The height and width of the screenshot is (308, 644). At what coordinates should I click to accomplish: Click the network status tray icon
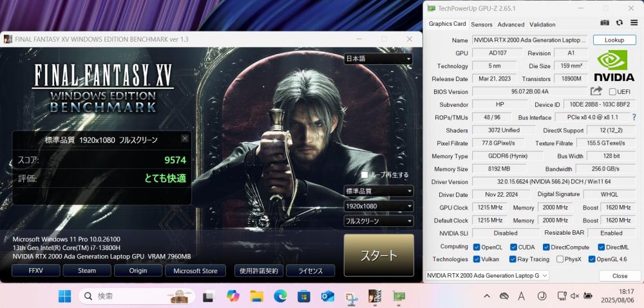click(x=562, y=296)
